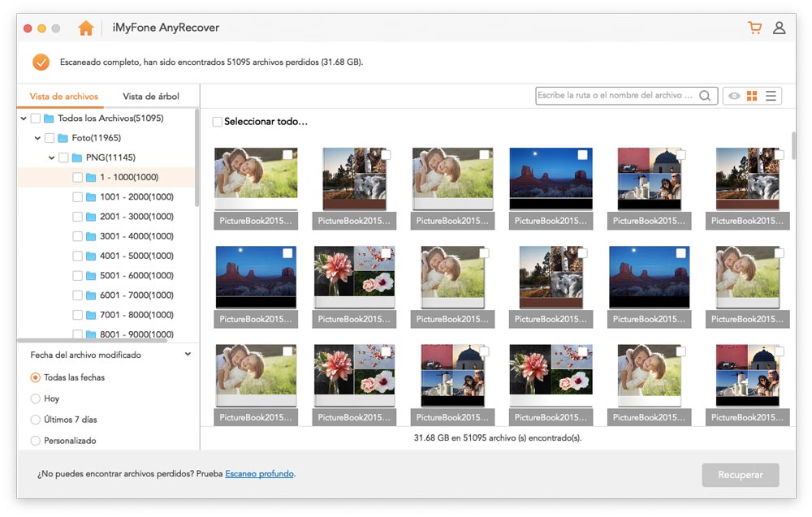812x517 pixels.
Task: Switch to Vista de árbol tab
Action: 151,97
